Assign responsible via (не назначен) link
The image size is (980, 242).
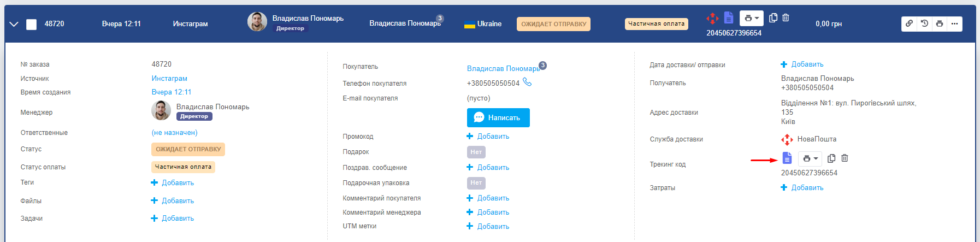click(174, 133)
